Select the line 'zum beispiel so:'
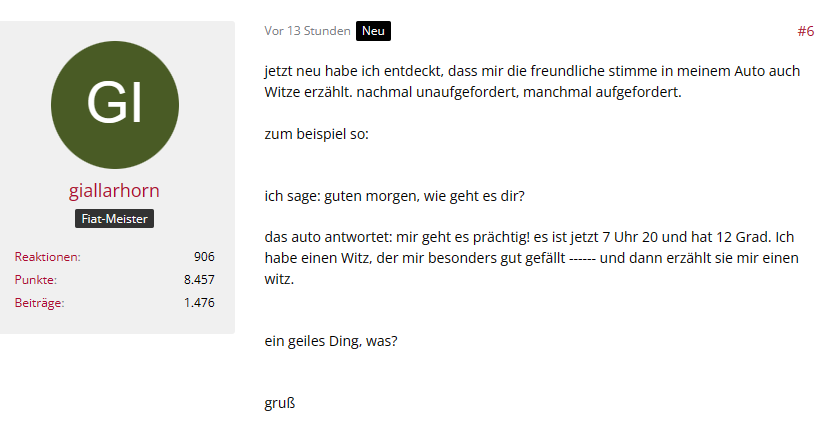This screenshot has height=424, width=826. click(317, 134)
